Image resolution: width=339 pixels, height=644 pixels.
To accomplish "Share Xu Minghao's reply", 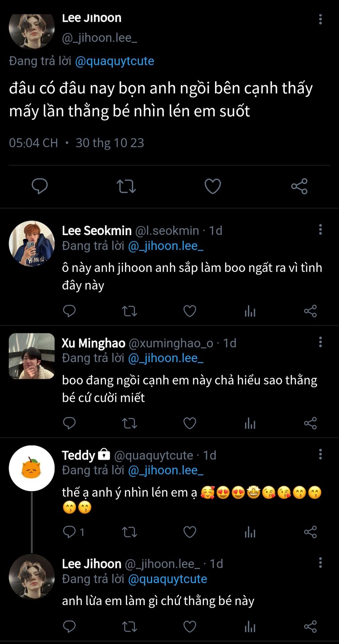I will (x=310, y=423).
